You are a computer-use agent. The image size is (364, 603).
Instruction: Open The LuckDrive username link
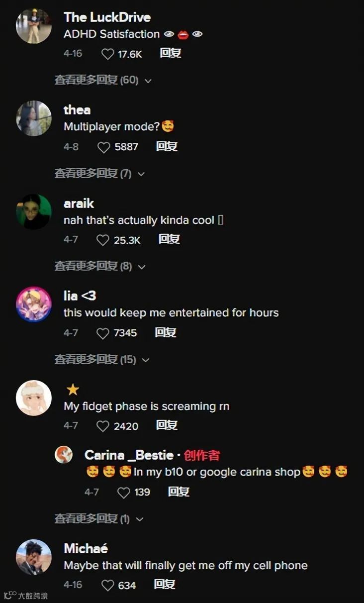[107, 17]
